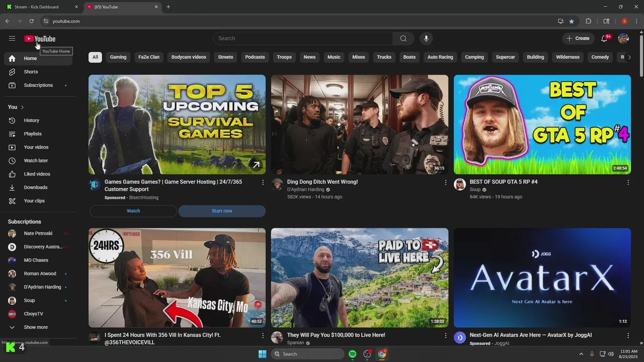This screenshot has width=644, height=362.
Task: Open the notifications bell
Action: 604,38
